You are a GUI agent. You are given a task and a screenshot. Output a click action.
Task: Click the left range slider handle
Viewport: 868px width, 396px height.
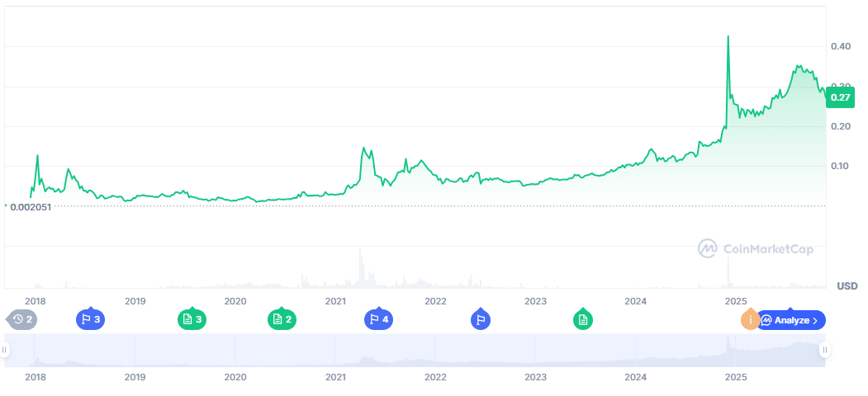click(x=4, y=351)
